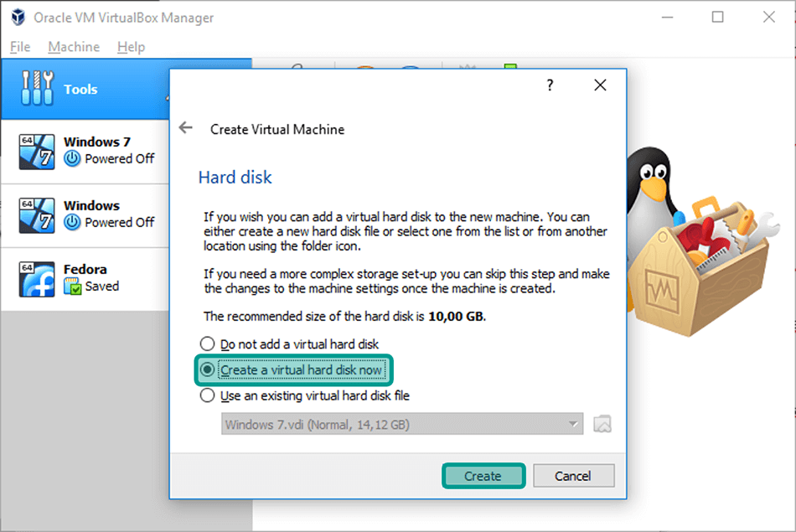Open the File menu
This screenshot has width=796, height=532.
(20, 47)
